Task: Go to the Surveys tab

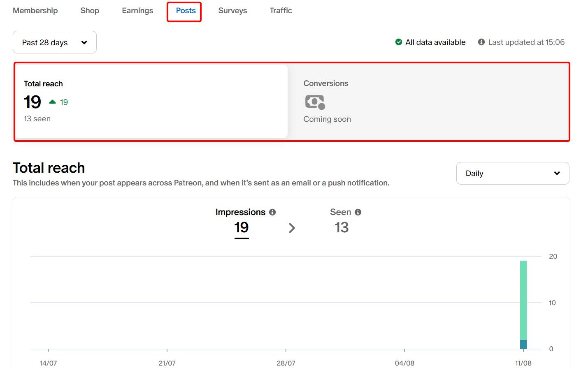Action: coord(232,11)
